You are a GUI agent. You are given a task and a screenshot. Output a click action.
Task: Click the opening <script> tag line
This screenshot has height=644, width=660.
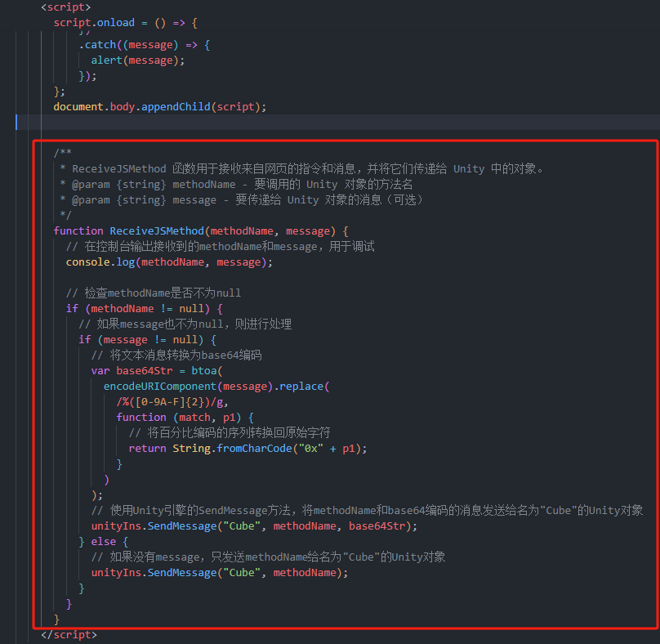click(x=65, y=7)
